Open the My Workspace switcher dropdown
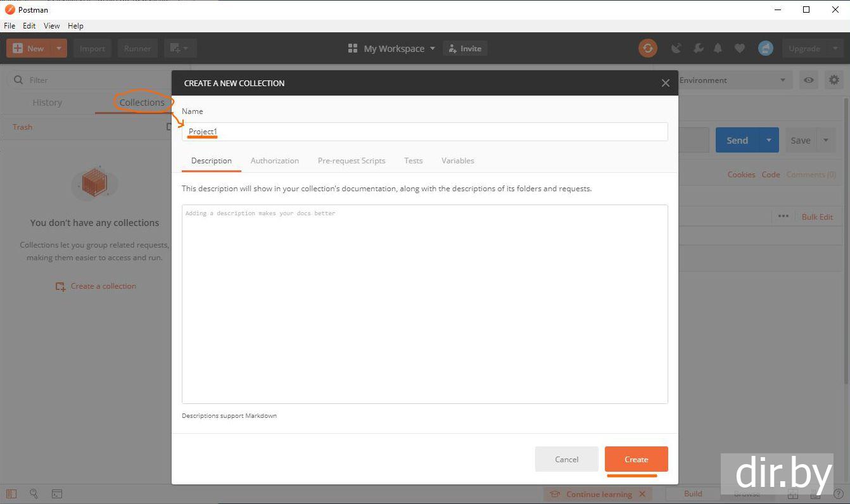 pyautogui.click(x=392, y=49)
